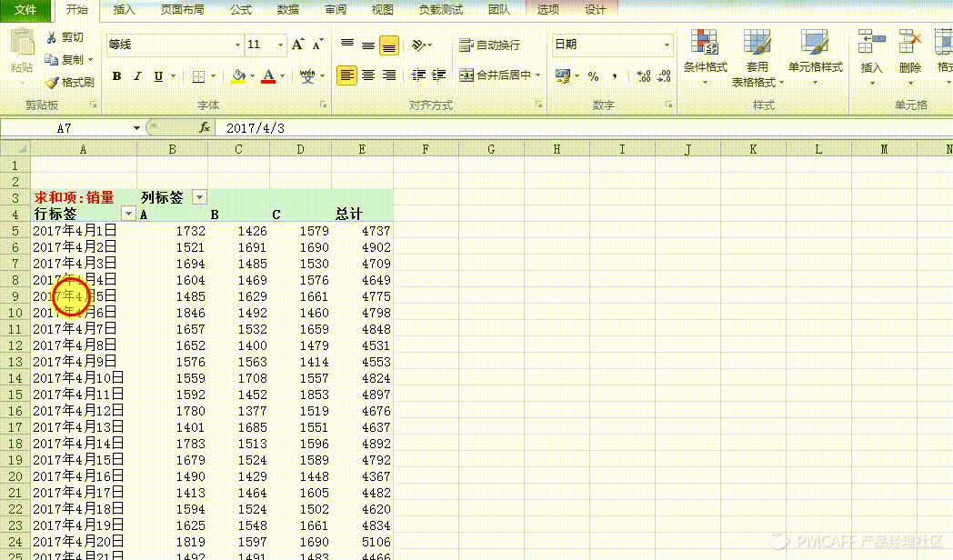Open the Data (数据) ribbon tab
This screenshot has width=953, height=560.
287,10
